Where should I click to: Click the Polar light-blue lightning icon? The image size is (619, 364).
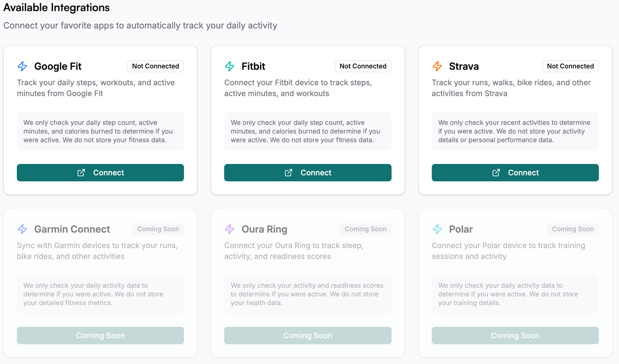[437, 229]
